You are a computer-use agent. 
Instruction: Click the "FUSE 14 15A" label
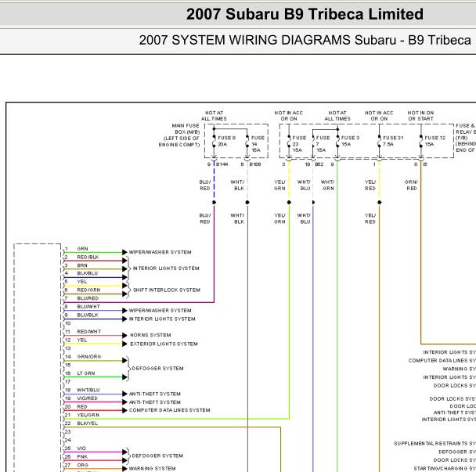tap(258, 144)
